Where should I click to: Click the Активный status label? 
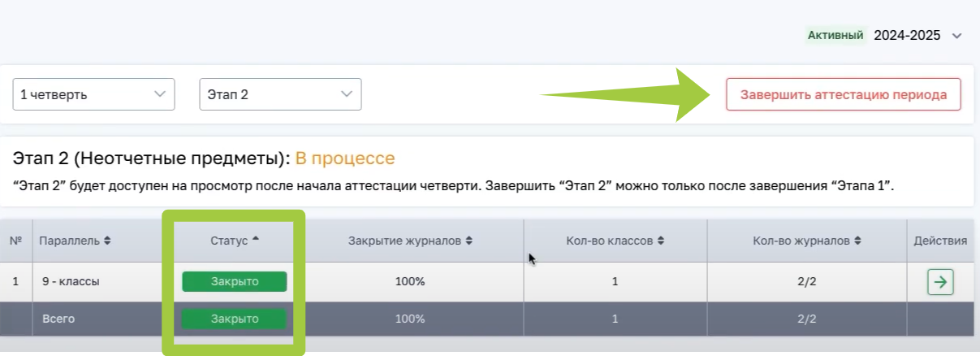(x=834, y=35)
